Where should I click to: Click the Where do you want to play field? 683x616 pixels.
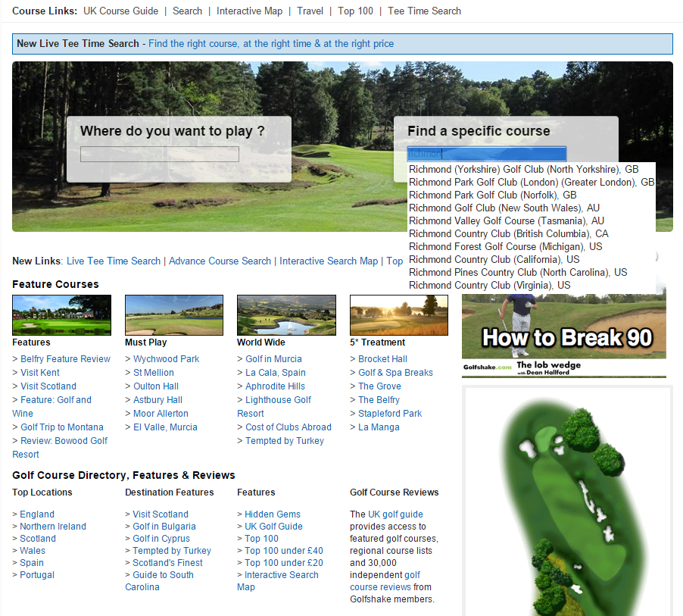click(160, 155)
